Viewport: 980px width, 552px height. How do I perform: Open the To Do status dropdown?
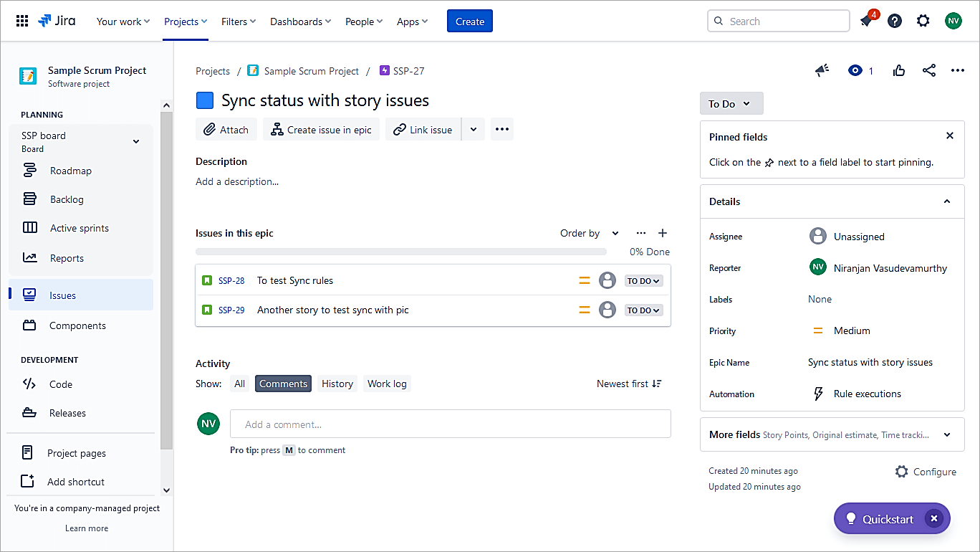pyautogui.click(x=731, y=103)
